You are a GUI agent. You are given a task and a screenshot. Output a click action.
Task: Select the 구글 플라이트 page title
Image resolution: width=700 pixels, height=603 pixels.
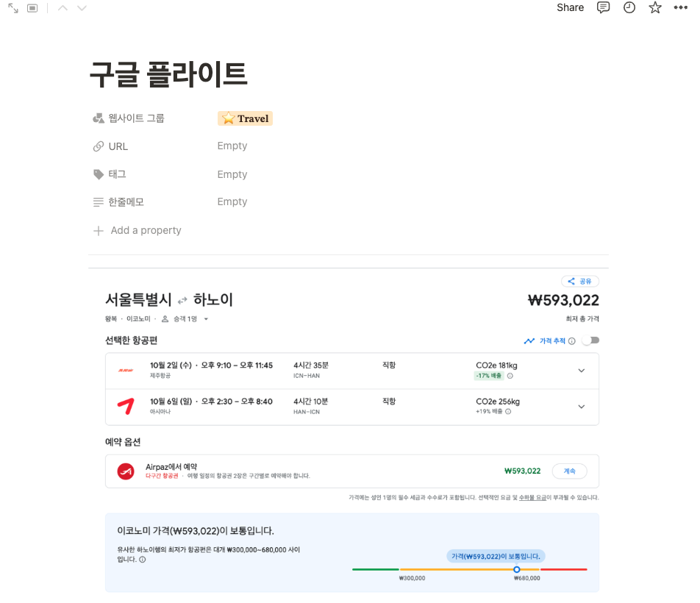168,74
